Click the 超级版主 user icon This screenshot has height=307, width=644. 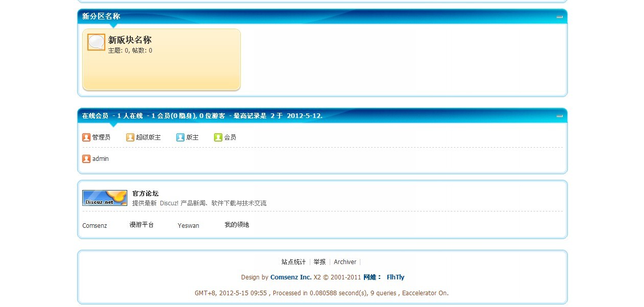click(x=130, y=137)
